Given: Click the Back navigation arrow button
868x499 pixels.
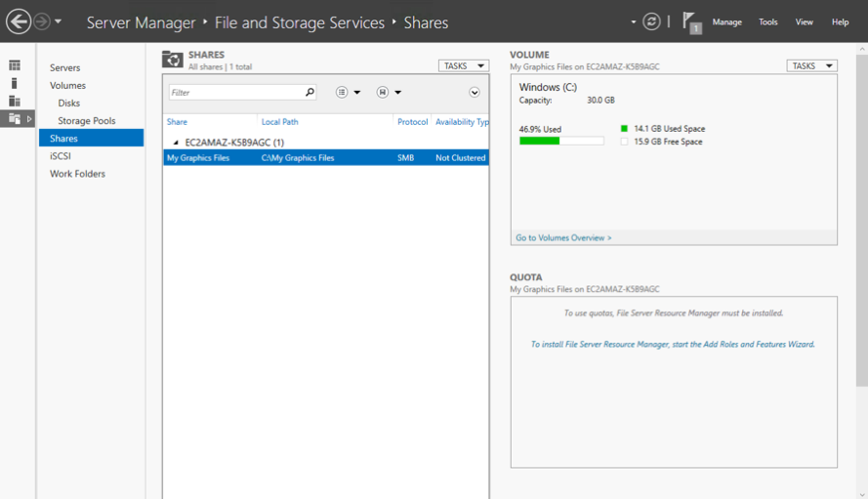Looking at the screenshot, I should (19, 21).
